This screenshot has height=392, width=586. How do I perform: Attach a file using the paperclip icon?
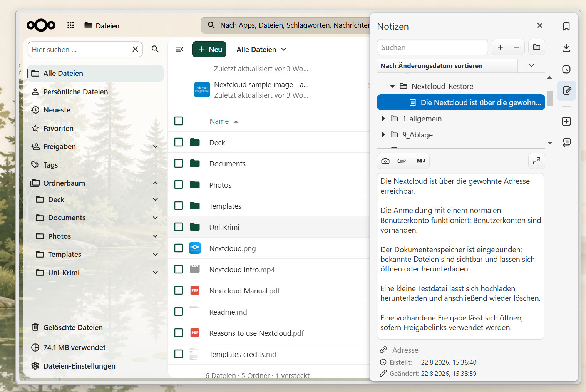coord(402,161)
